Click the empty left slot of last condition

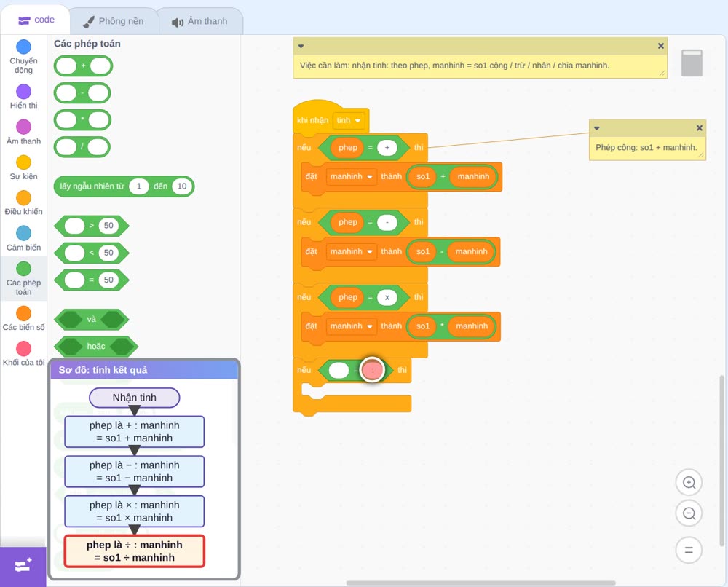(x=339, y=370)
